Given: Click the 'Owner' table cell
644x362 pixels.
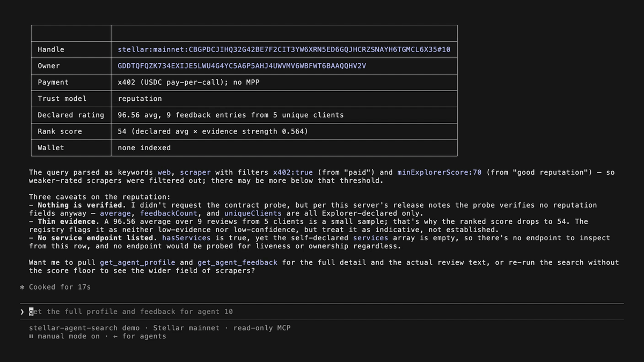Looking at the screenshot, I should [x=71, y=66].
